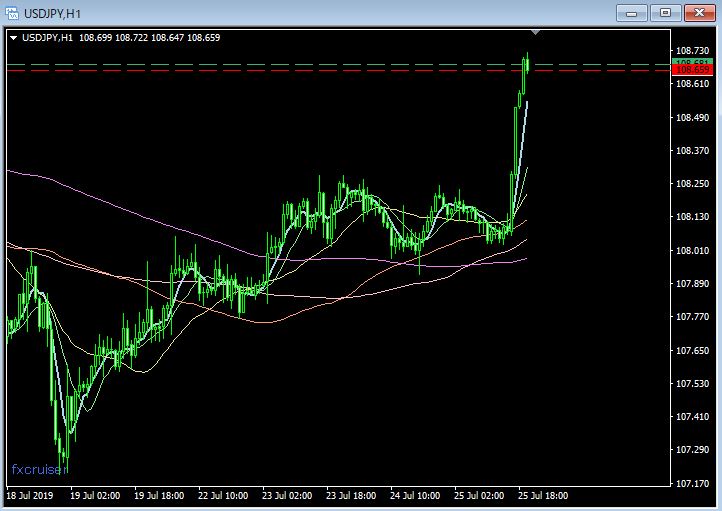
Task: Click the open price 108.699 in header
Action: pyautogui.click(x=95, y=38)
